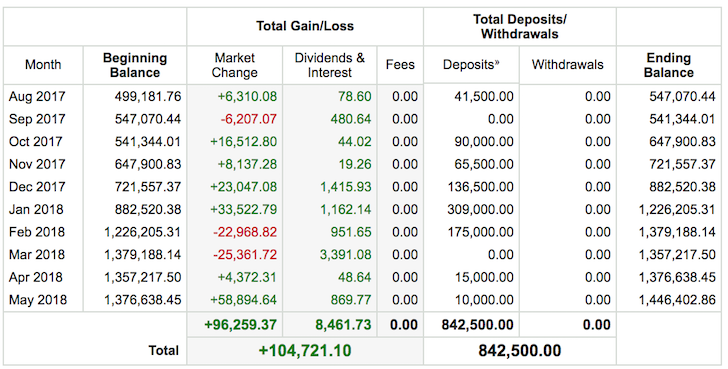This screenshot has height=369, width=728.
Task: Click the Withdrawals column header
Action: pos(567,65)
